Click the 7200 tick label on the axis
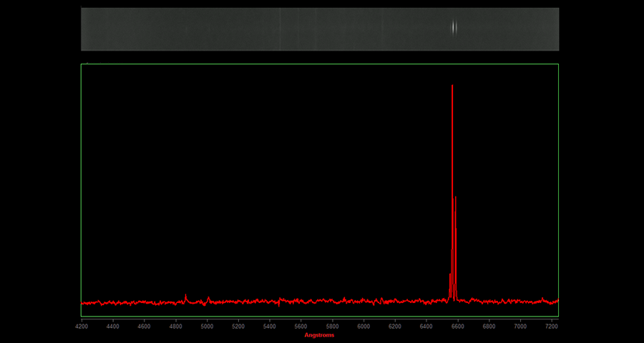The height and width of the screenshot is (343, 644). coord(552,327)
